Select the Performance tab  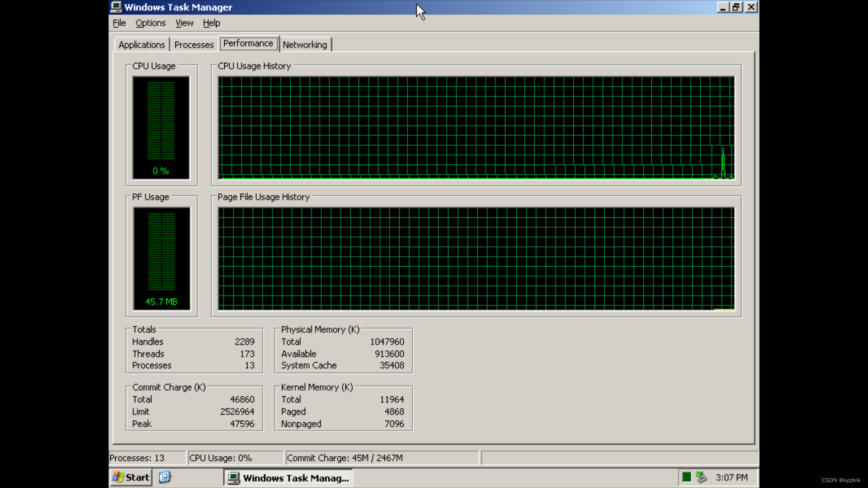click(x=248, y=43)
